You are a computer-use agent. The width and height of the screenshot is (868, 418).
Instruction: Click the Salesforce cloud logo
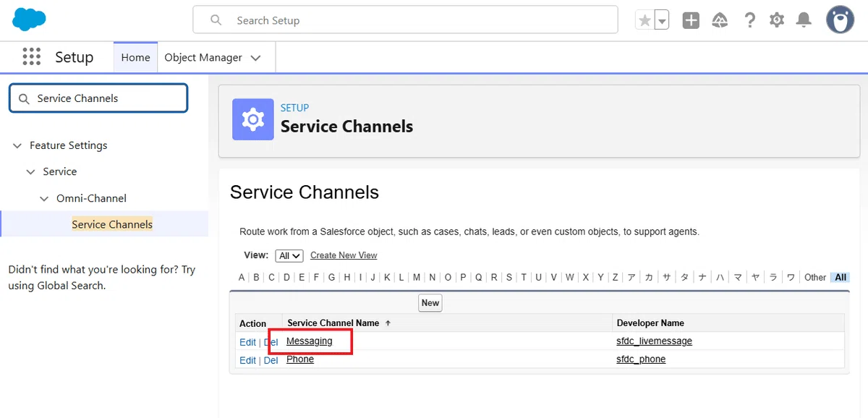point(29,20)
